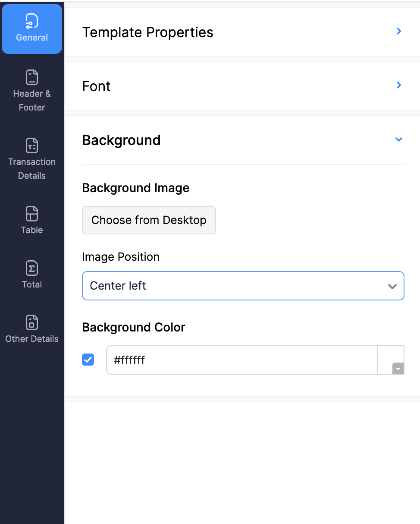Click the General settings icon in sidebar
The width and height of the screenshot is (420, 524).
pos(32,21)
